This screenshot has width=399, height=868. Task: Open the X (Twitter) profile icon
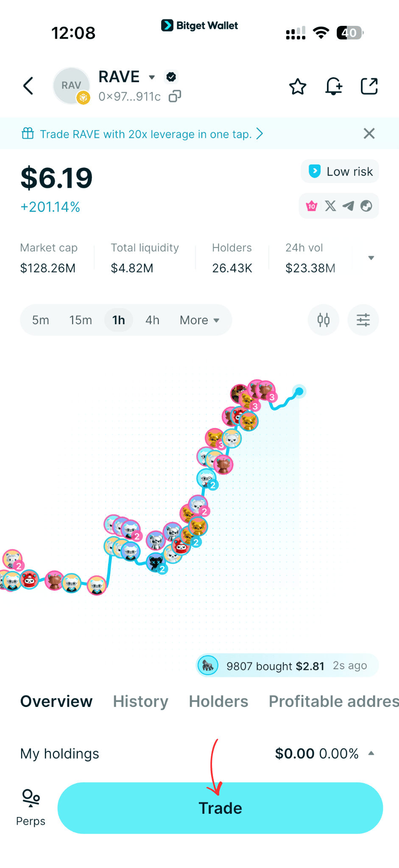click(x=330, y=206)
